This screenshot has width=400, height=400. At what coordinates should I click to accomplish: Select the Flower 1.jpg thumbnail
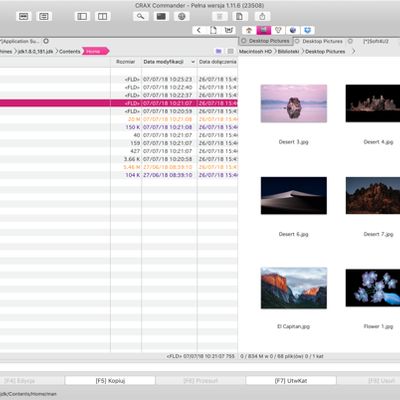click(x=373, y=288)
